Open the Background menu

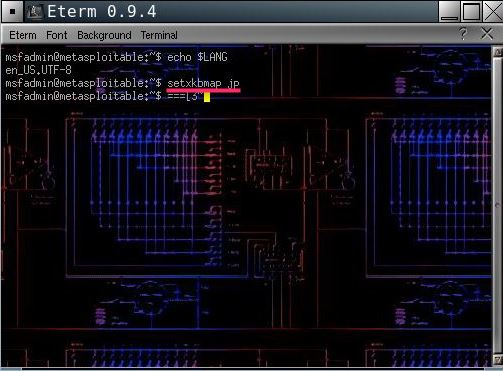pyautogui.click(x=104, y=35)
